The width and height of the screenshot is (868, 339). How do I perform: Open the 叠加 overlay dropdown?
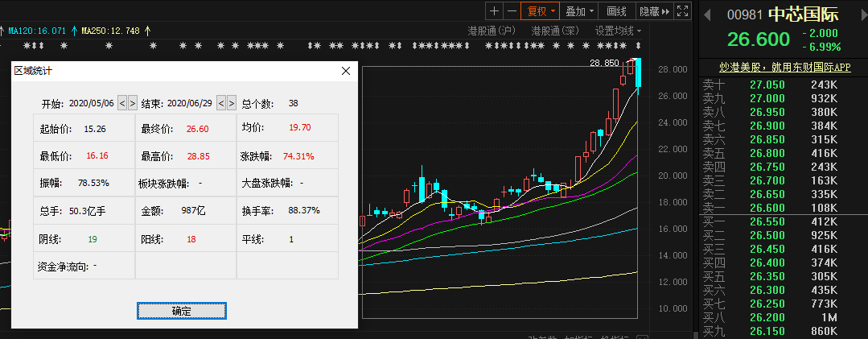(x=579, y=11)
